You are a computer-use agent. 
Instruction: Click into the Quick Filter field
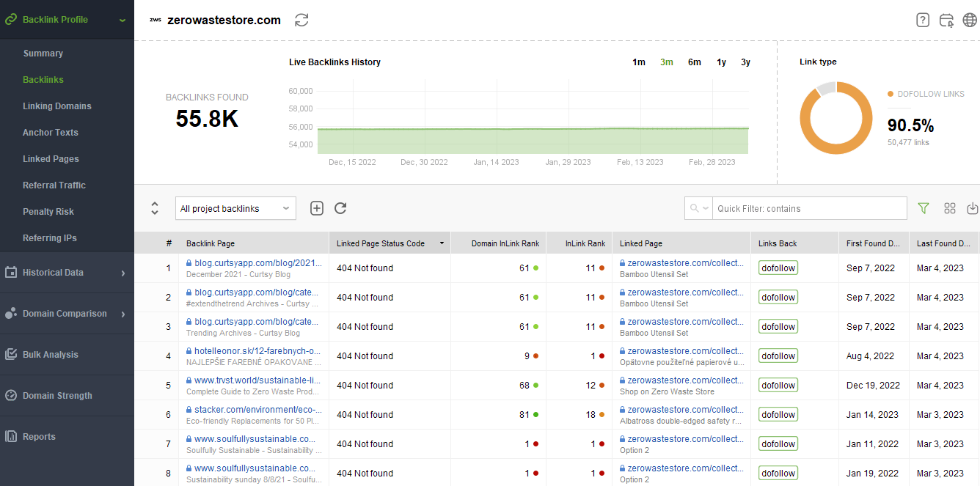[810, 208]
